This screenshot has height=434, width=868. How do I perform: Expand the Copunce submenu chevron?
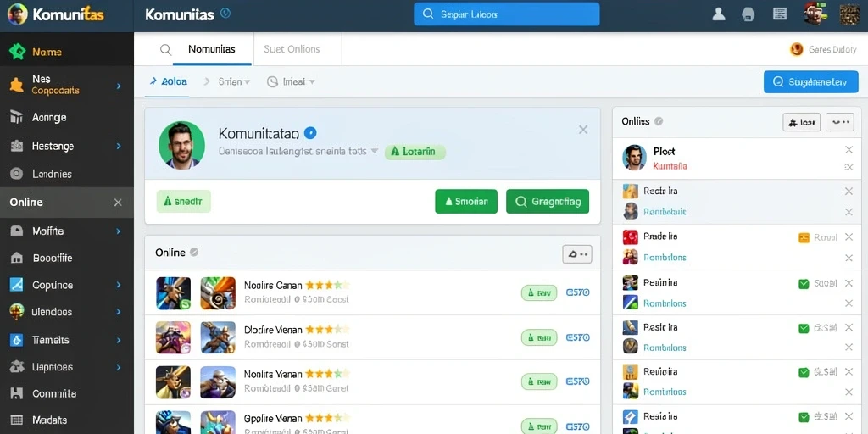119,285
